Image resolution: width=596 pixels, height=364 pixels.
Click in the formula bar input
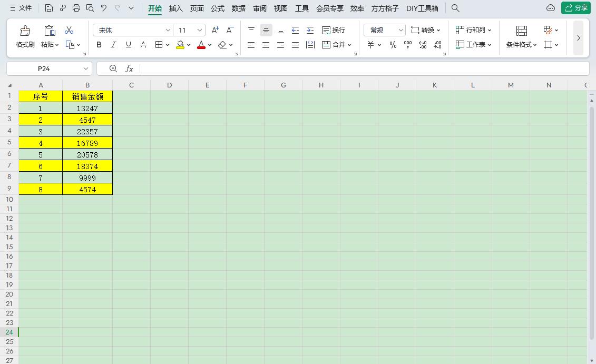click(364, 69)
